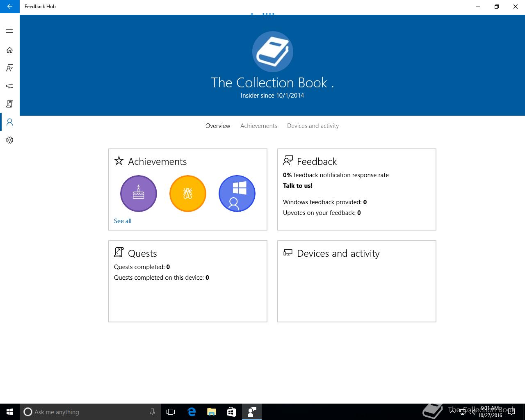Click Feedback Hub taskbar button
The width and height of the screenshot is (525, 420).
[252, 412]
